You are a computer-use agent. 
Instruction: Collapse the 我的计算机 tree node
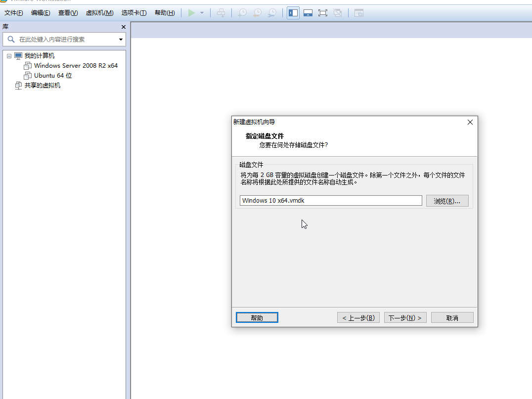point(9,56)
